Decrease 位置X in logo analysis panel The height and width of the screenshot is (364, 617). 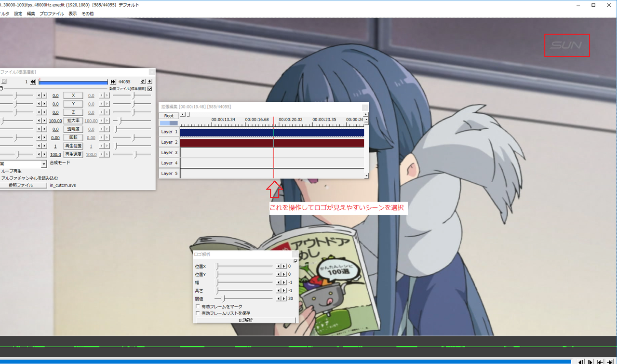(x=278, y=266)
